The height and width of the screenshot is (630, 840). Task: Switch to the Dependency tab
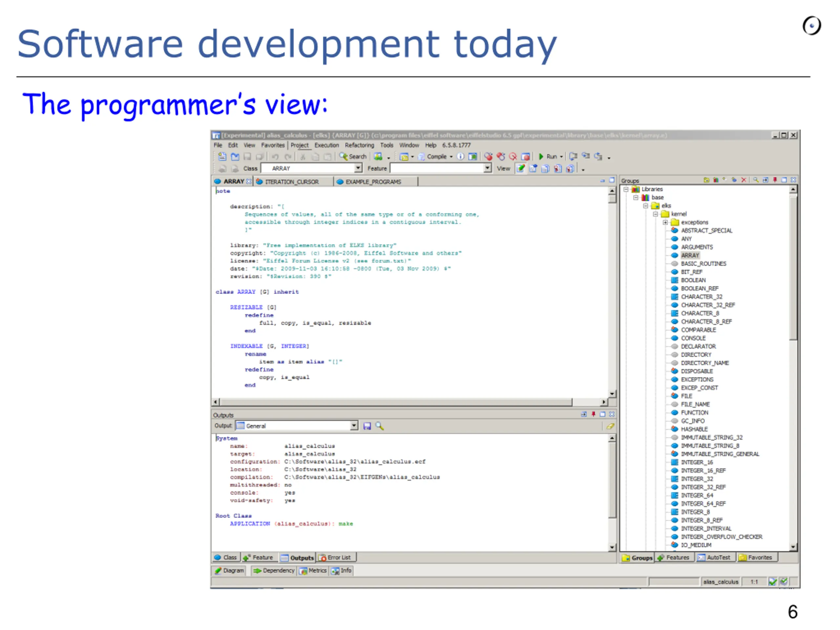274,570
